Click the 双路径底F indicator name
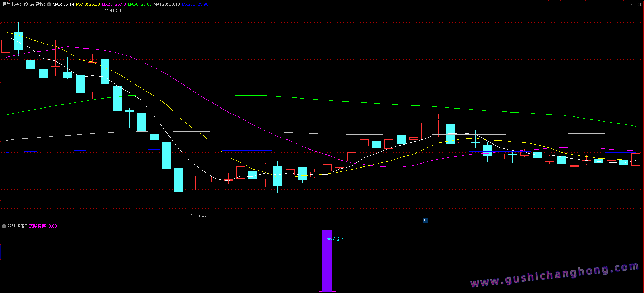This screenshot has width=644, height=293. point(17,226)
